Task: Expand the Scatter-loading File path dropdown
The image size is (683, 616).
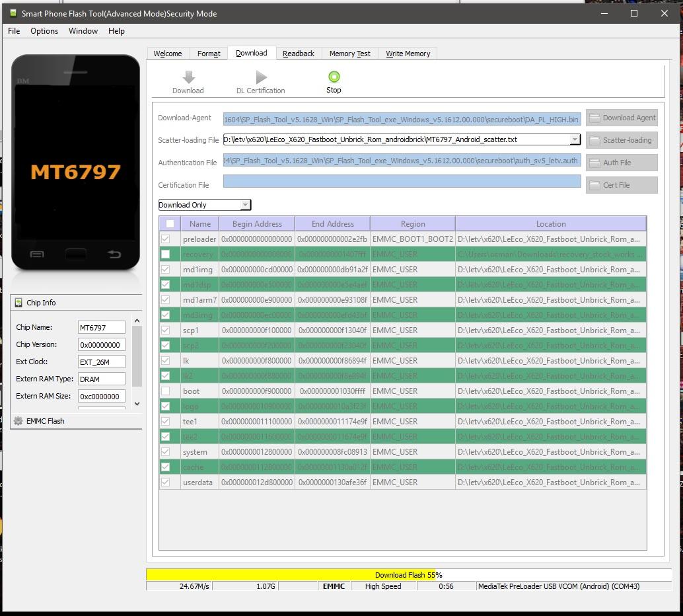Action: click(x=575, y=139)
